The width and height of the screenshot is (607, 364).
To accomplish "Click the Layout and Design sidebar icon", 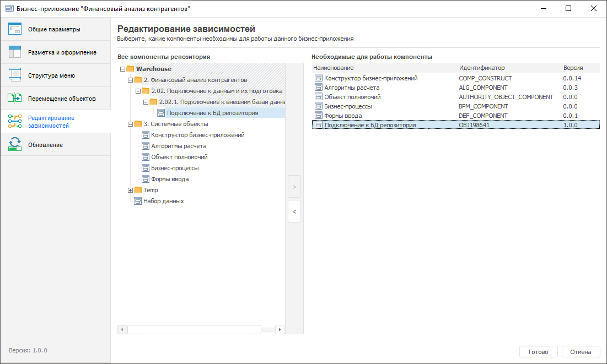I will (15, 52).
